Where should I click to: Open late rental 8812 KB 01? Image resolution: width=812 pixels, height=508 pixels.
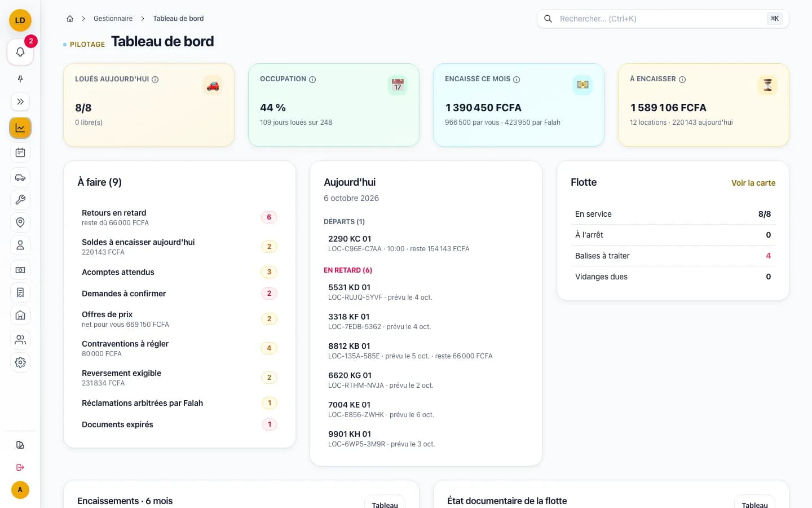(x=426, y=351)
